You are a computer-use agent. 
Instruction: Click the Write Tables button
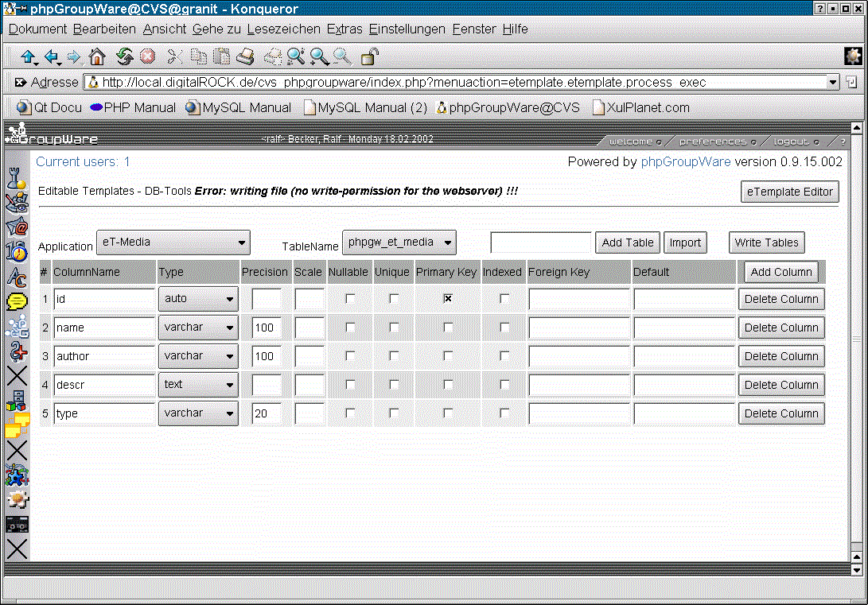tap(766, 242)
